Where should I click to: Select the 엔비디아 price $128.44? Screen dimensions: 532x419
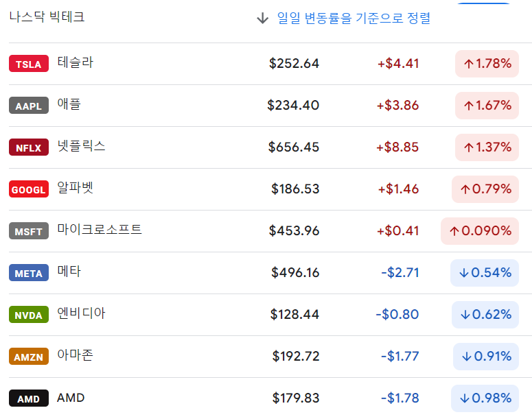tap(294, 315)
